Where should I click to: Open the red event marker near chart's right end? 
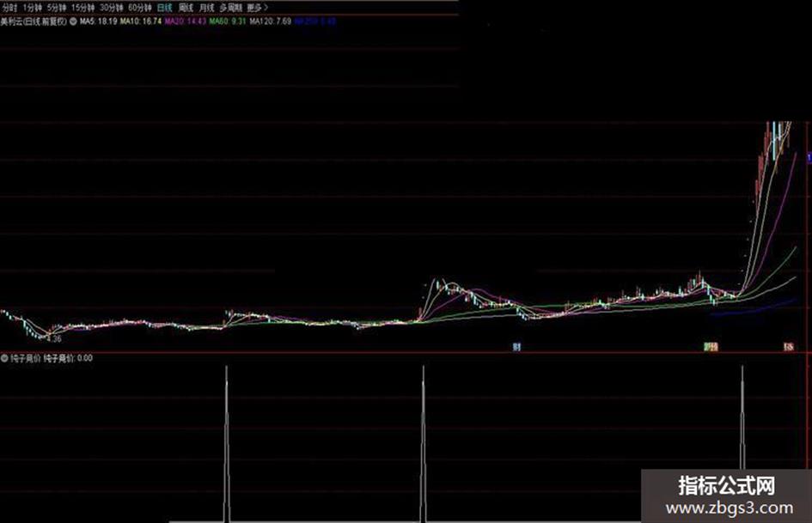pos(788,347)
